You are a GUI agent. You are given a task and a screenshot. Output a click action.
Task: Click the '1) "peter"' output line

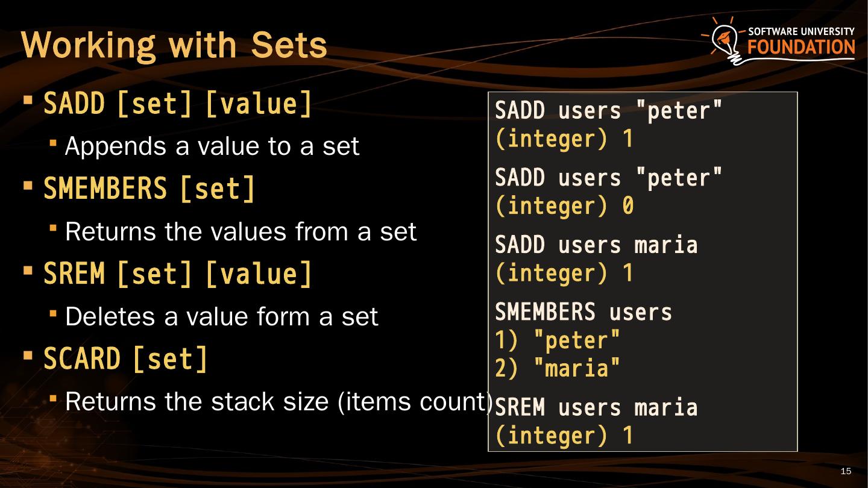pos(558,340)
